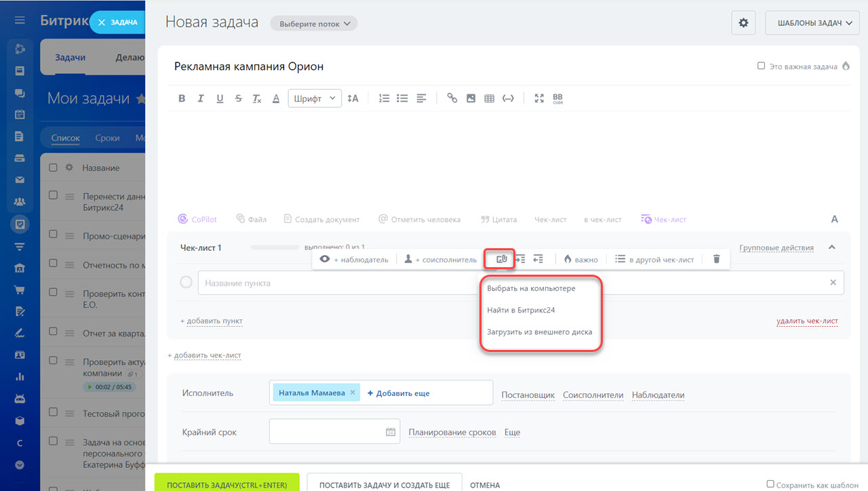The height and width of the screenshot is (491, 868).
Task: Clear the checklist item with X
Action: [833, 283]
